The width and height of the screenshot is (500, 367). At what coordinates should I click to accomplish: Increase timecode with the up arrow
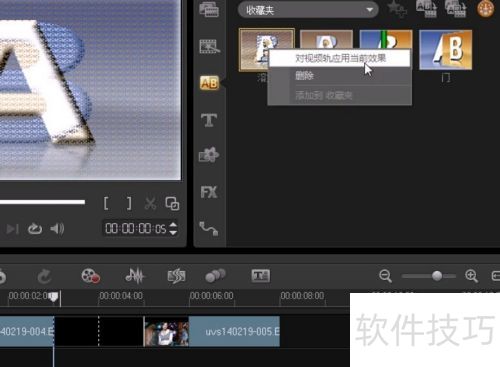pyautogui.click(x=173, y=225)
